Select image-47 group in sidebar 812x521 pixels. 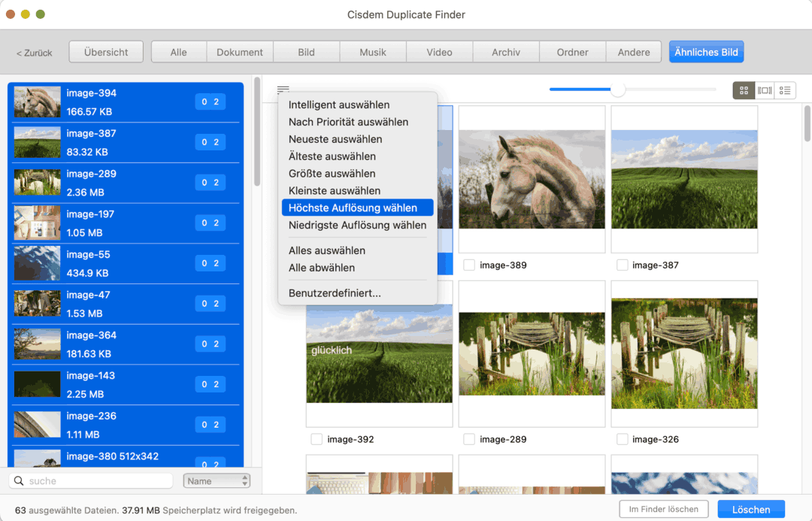pyautogui.click(x=126, y=304)
